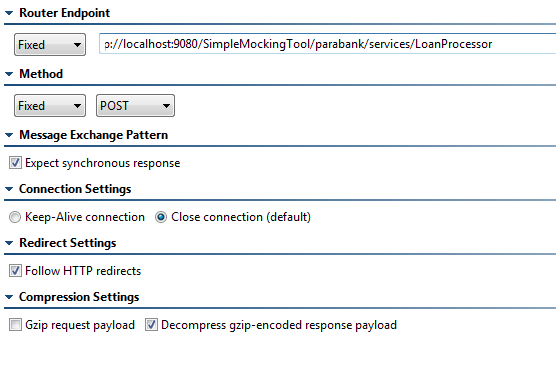Select Close connection (default) option
Image resolution: width=556 pixels, height=387 pixels.
161,217
